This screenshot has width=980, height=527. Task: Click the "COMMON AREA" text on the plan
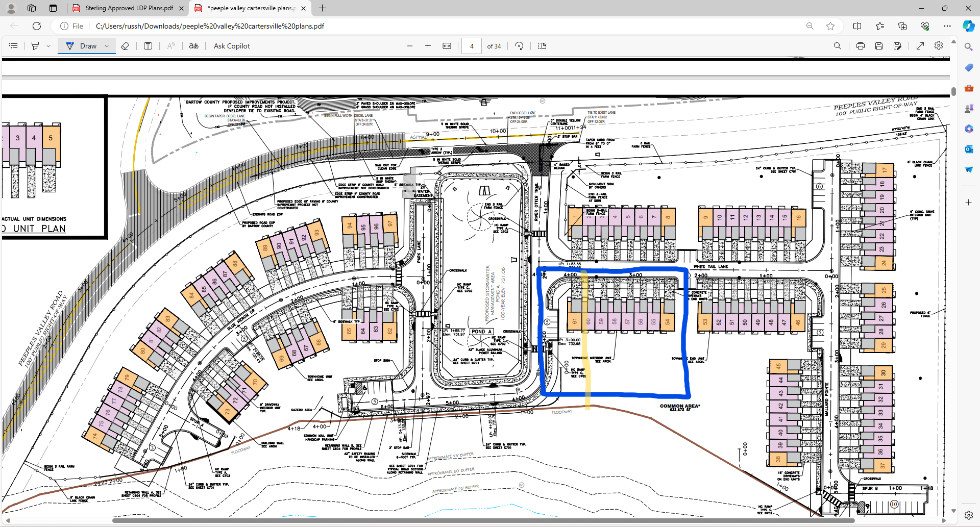(x=680, y=406)
